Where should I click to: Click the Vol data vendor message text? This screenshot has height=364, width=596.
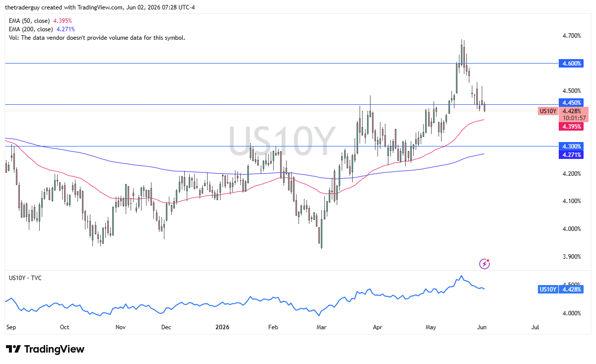pyautogui.click(x=97, y=38)
